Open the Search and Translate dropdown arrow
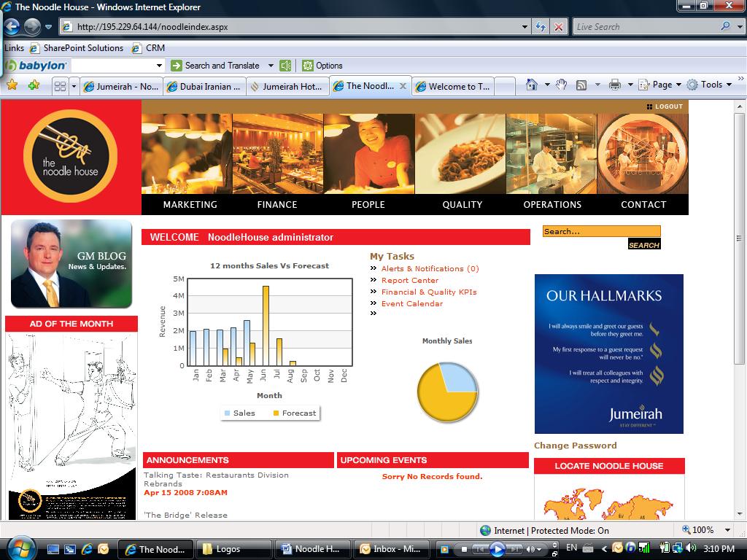747x560 pixels. click(271, 66)
